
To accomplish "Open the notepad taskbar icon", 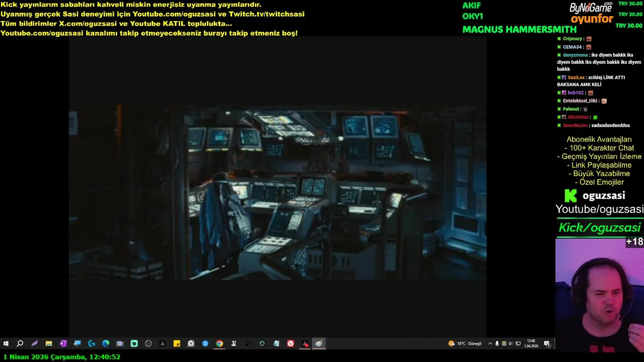I will click(x=276, y=343).
